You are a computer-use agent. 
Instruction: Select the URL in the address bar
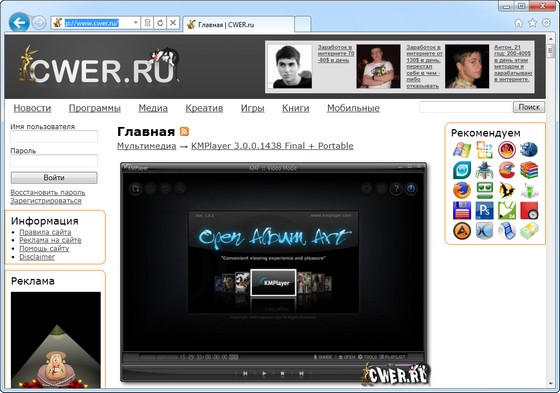(92, 23)
